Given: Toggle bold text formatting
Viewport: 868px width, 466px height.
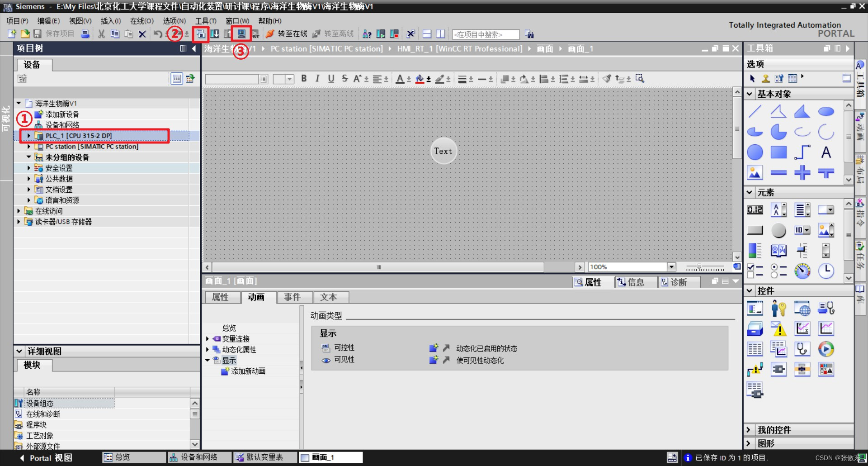Looking at the screenshot, I should pos(304,79).
